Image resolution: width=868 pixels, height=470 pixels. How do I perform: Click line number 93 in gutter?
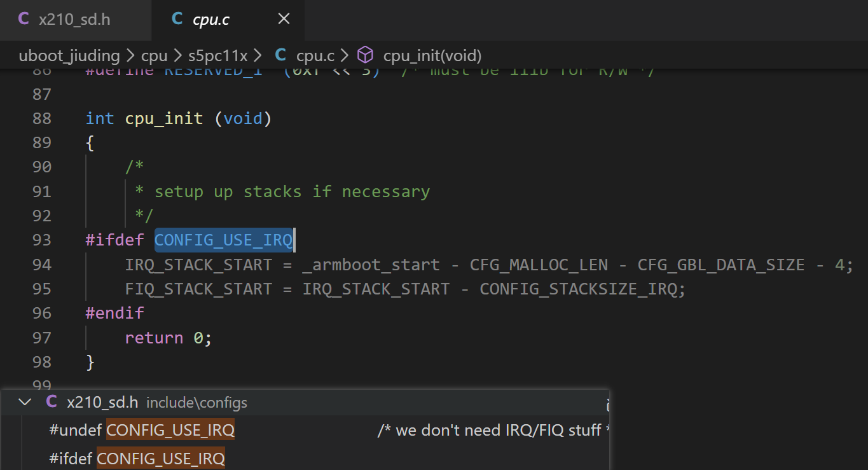[41, 240]
